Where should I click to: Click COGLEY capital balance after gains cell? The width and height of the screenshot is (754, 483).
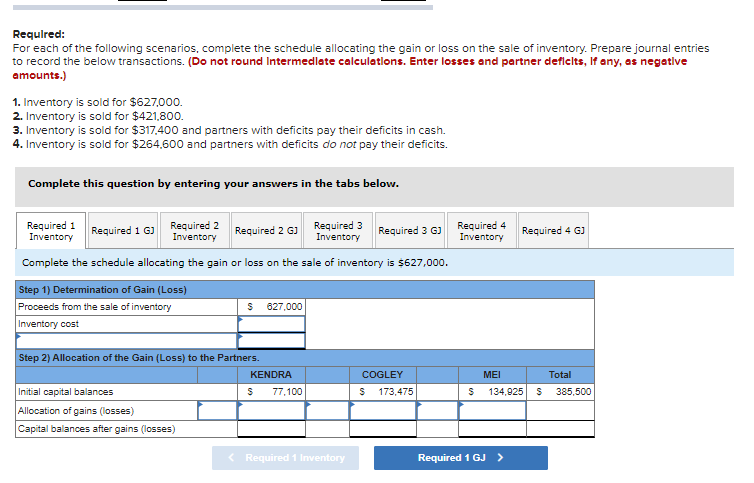coord(383,429)
